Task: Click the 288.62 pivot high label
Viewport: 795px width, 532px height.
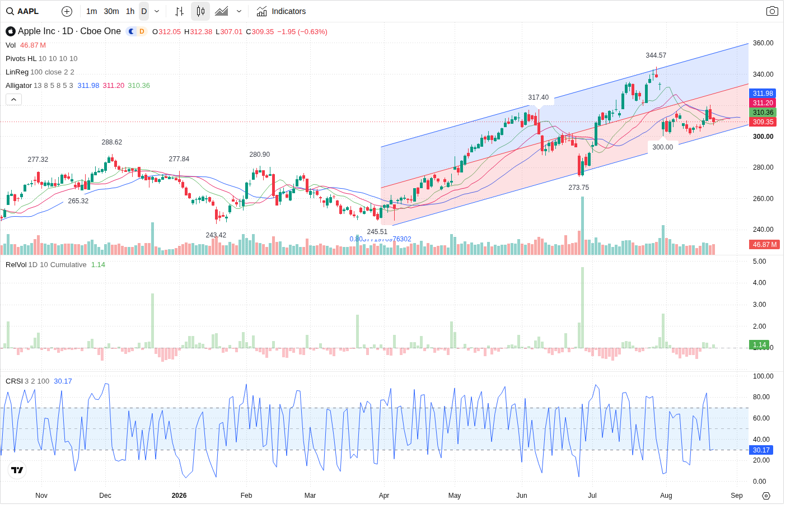Action: 111,142
